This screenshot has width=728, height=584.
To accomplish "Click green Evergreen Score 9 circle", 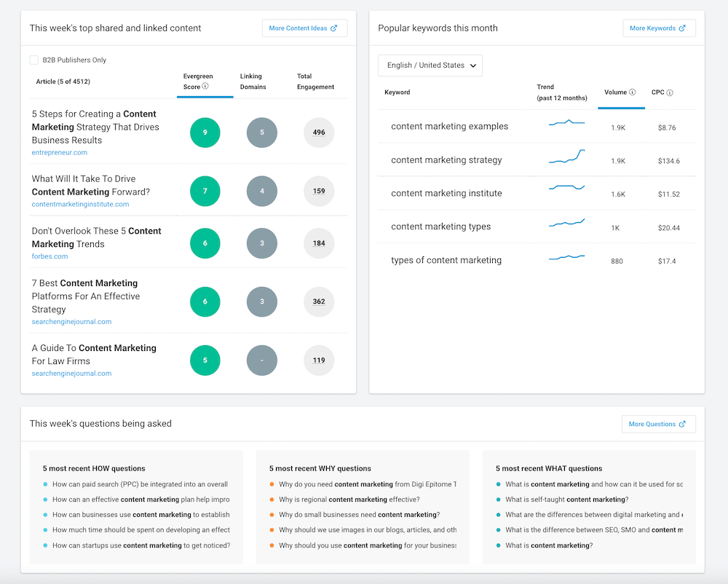I will 205,133.
